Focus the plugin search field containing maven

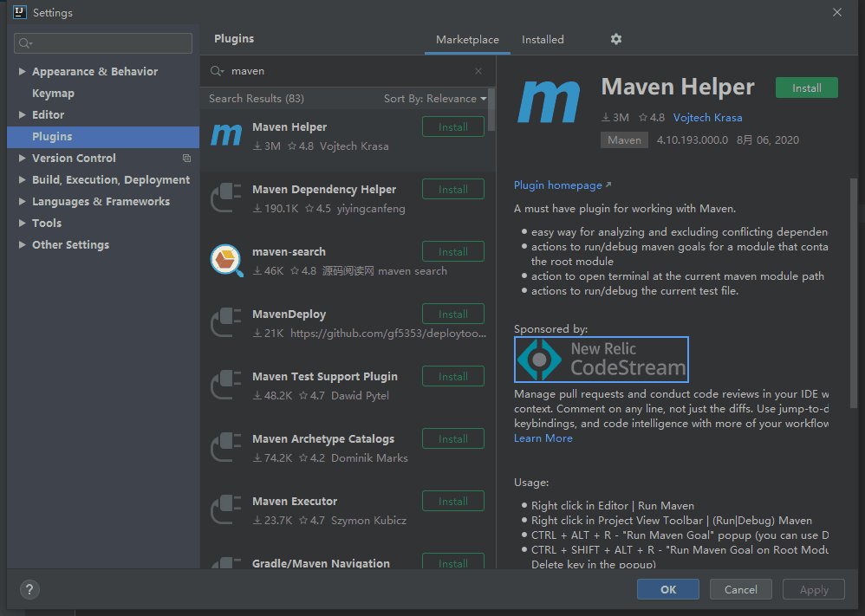(348, 71)
